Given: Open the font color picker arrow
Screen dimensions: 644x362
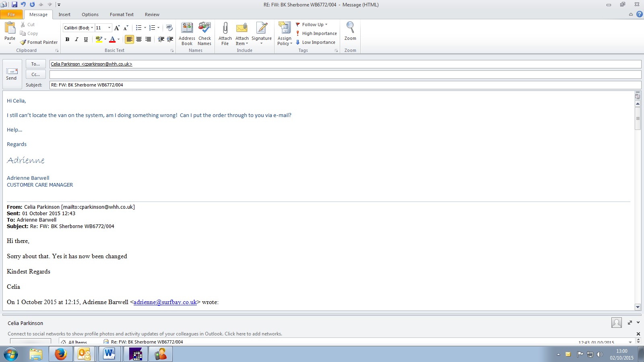Looking at the screenshot, I should pos(118,39).
